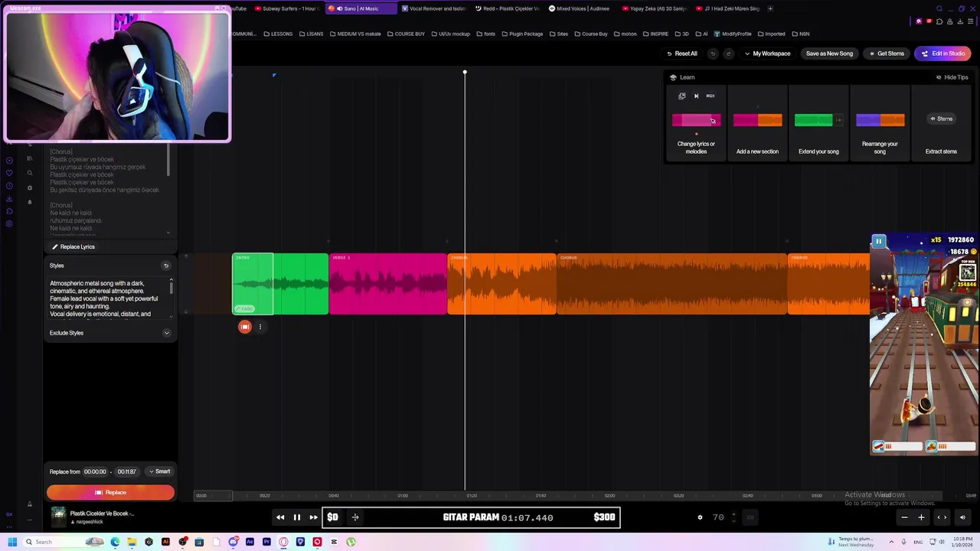The height and width of the screenshot is (551, 980).
Task: Open the Extend your song tip
Action: (x=818, y=122)
